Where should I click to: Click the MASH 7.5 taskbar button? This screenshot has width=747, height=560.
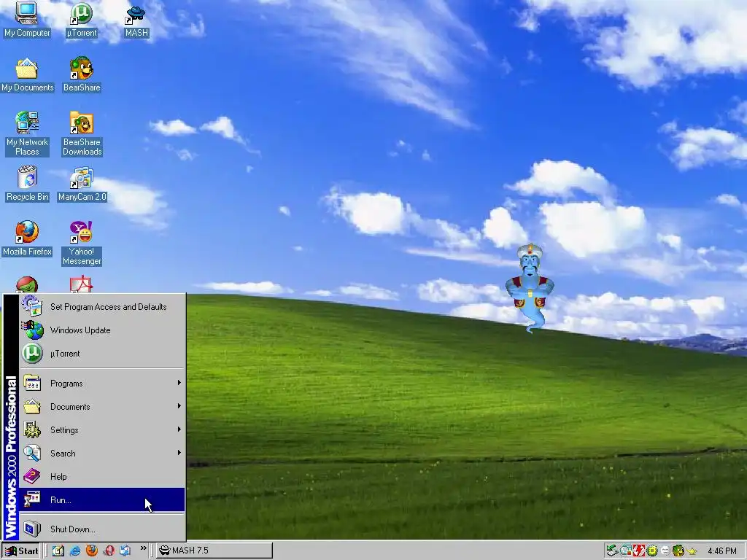click(x=214, y=551)
